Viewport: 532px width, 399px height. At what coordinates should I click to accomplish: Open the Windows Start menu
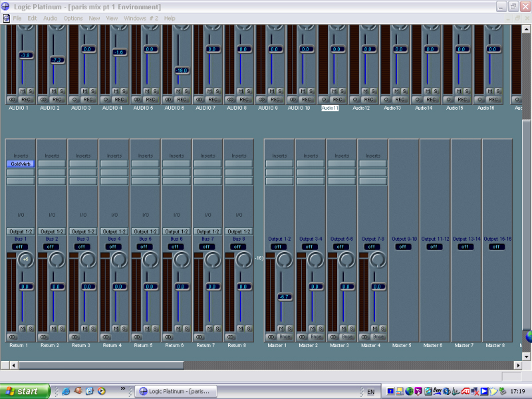click(25, 392)
